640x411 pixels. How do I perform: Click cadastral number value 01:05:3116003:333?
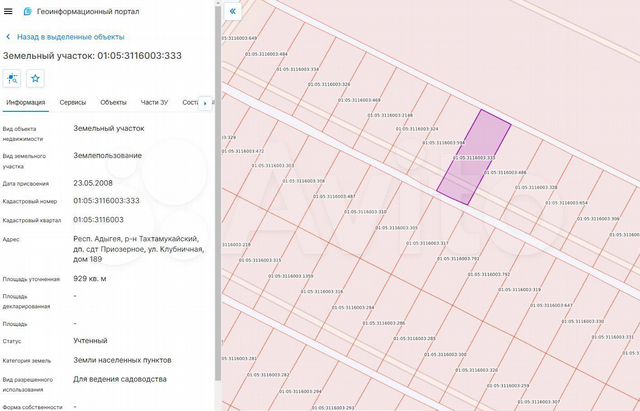106,201
